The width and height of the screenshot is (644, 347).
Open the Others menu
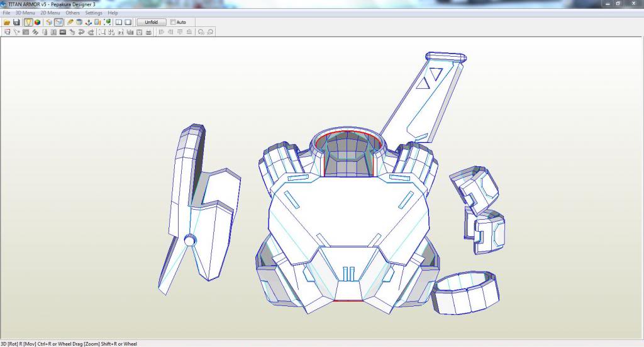tap(73, 13)
